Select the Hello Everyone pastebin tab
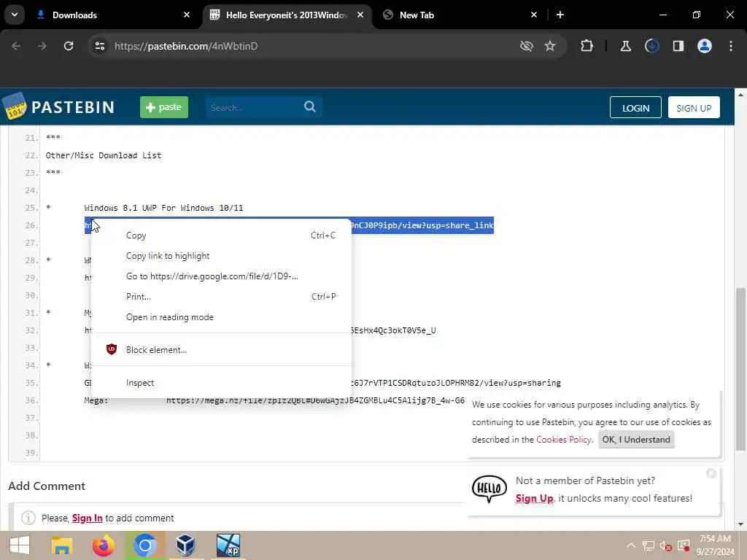The image size is (747, 560). click(x=286, y=15)
